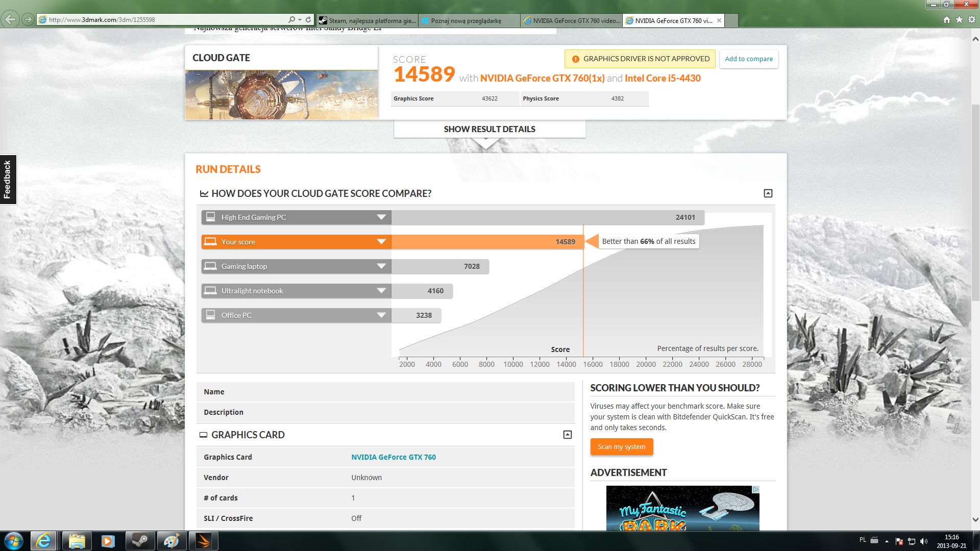Expand Office PC comparison dropdown
The width and height of the screenshot is (980, 551).
click(381, 315)
